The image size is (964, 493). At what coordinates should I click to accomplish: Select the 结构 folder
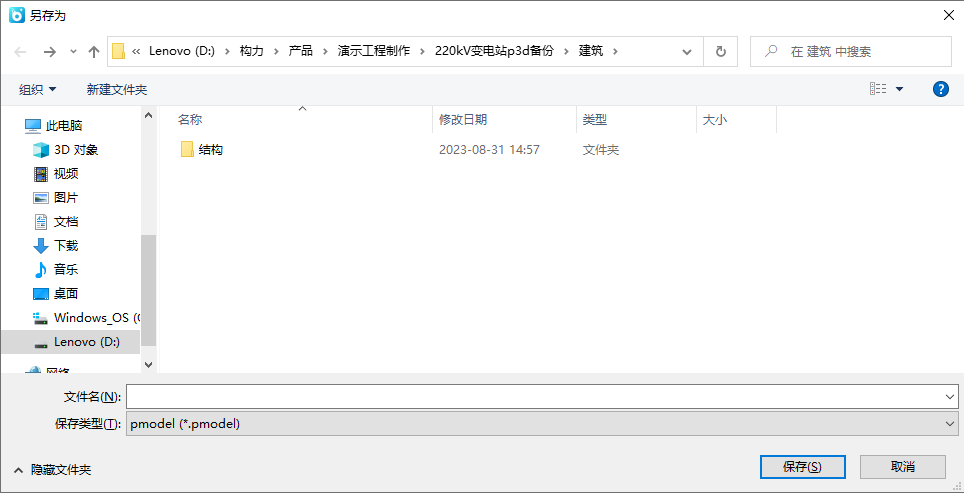click(x=210, y=149)
